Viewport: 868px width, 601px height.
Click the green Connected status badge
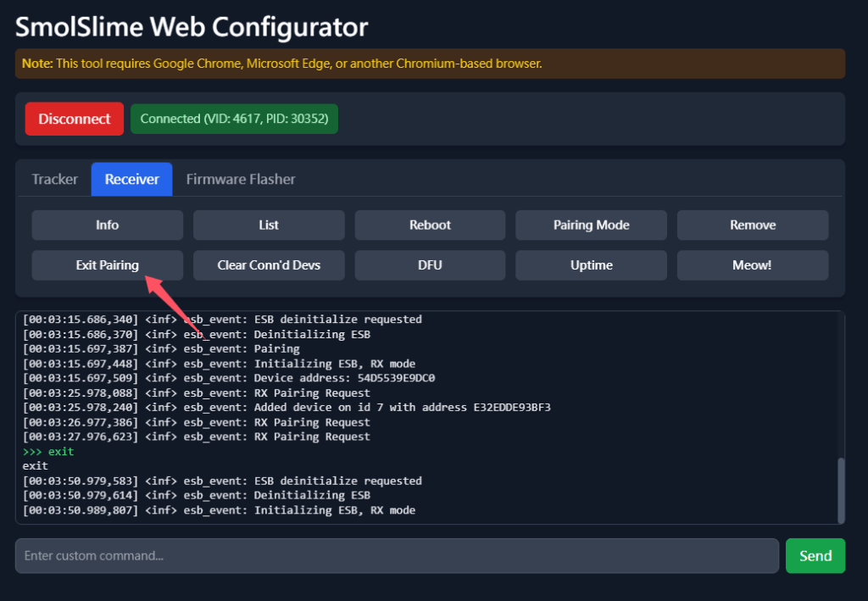234,119
